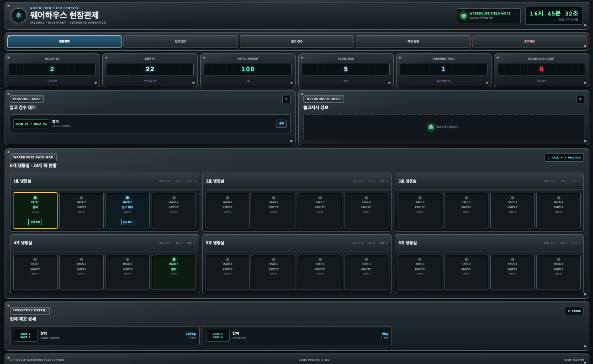Click the 로그아웃 logout button
This screenshot has width=593, height=364.
coord(529,42)
